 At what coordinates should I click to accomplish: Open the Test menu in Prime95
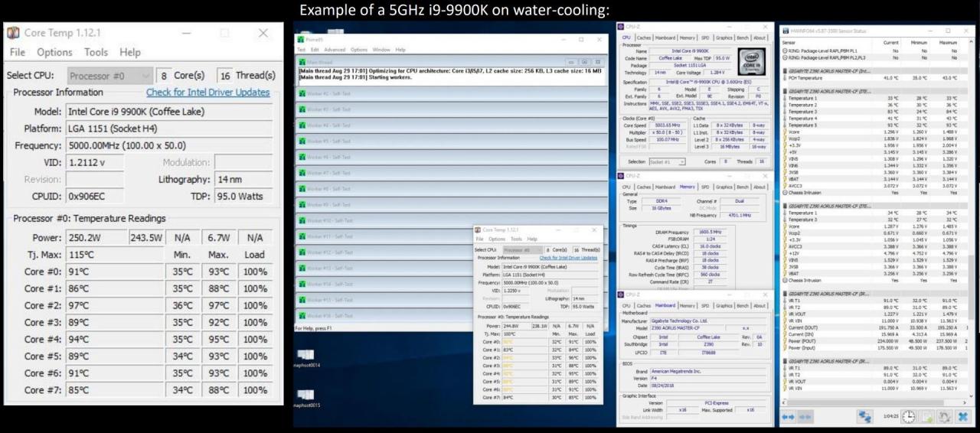pos(301,50)
